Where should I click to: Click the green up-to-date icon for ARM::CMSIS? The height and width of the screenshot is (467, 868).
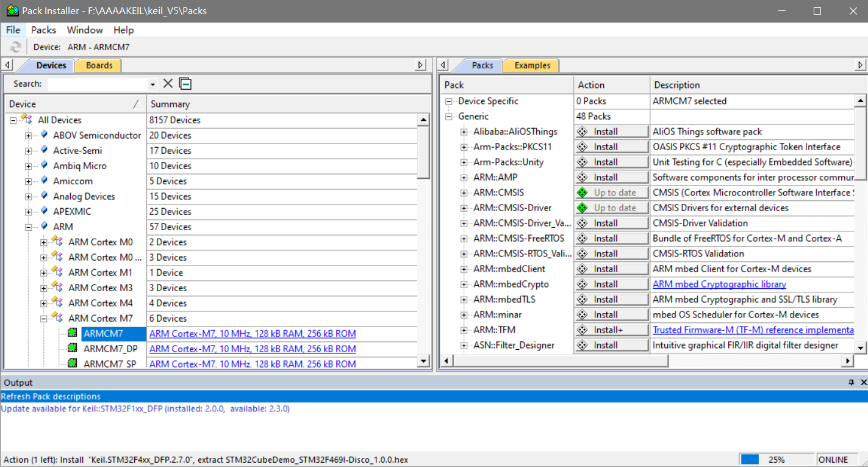point(582,192)
